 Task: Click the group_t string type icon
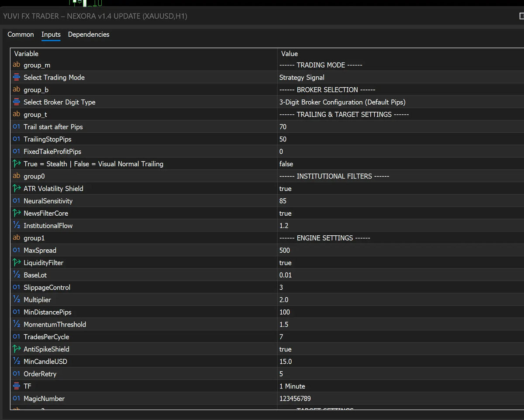pyautogui.click(x=17, y=114)
